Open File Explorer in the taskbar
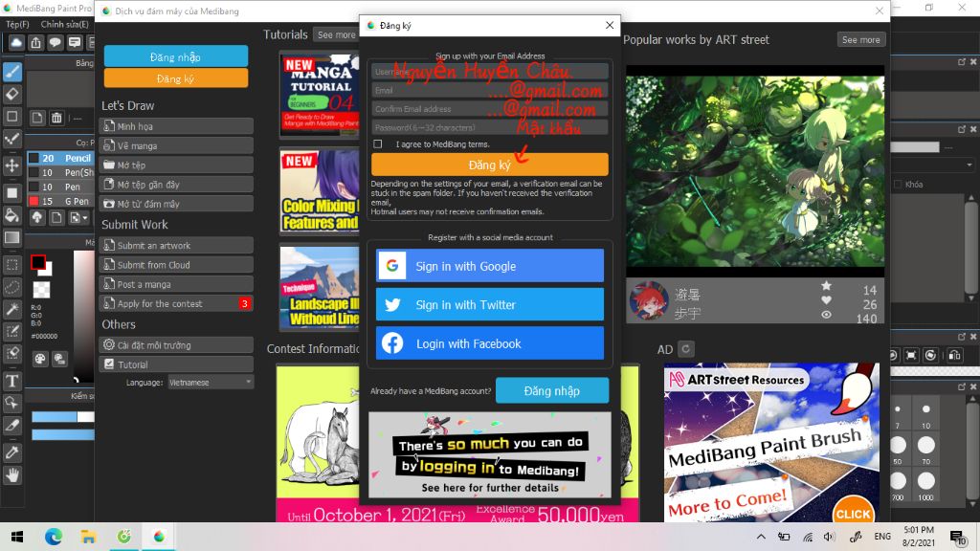Viewport: 980px width, 551px height. pyautogui.click(x=88, y=536)
